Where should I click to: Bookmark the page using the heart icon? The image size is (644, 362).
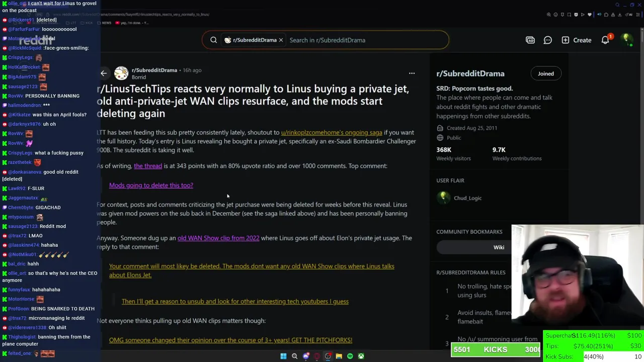click(590, 15)
